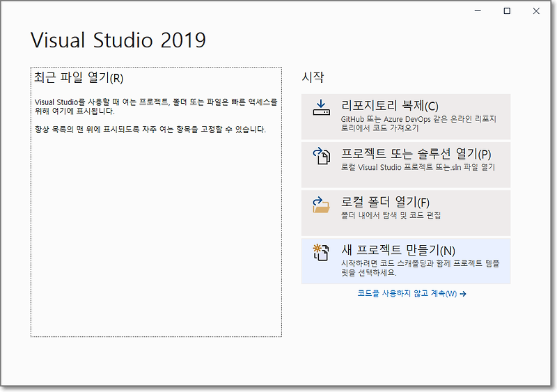Open the 프로젝트 또는 솔루션 열기(P) title

416,154
